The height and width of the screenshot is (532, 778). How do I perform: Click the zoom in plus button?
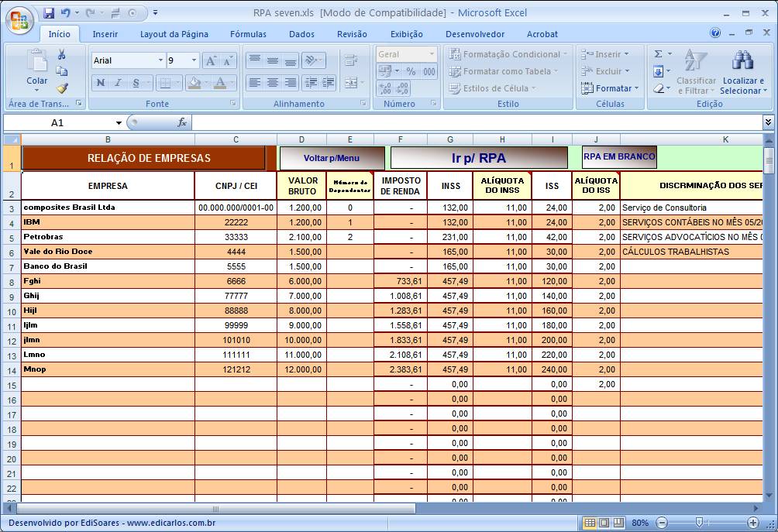pos(752,523)
